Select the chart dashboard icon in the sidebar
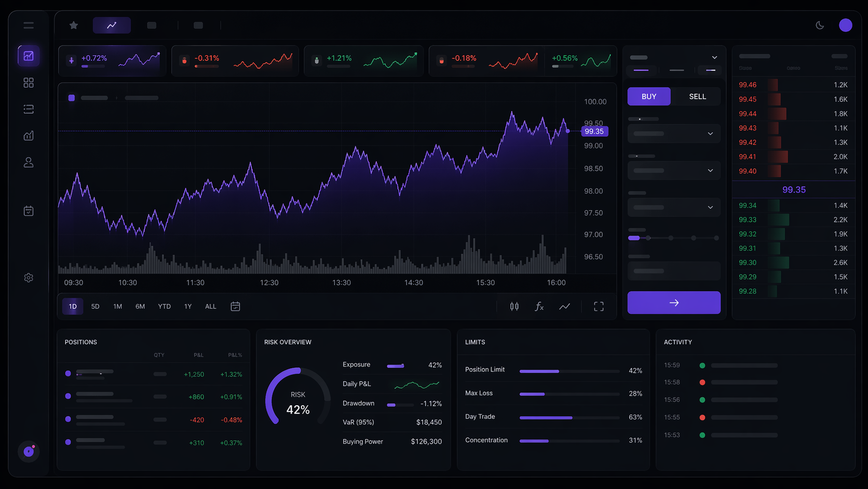 click(29, 56)
